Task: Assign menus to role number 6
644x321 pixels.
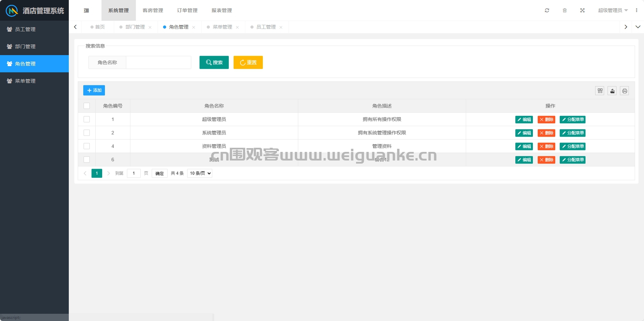Action: pos(572,160)
